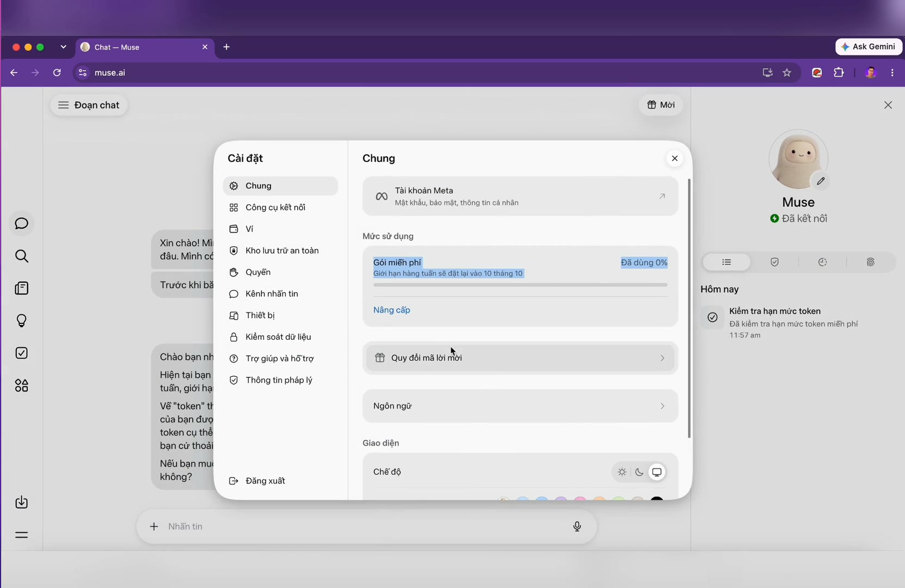Select Công cụ kết nối in settings menu

coord(280,207)
